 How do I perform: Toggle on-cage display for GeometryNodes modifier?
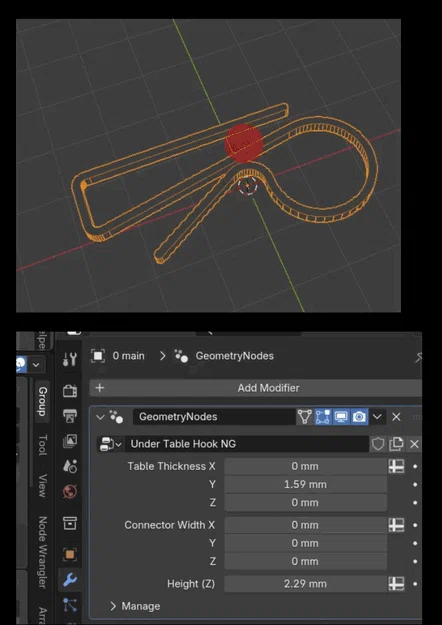(304, 417)
